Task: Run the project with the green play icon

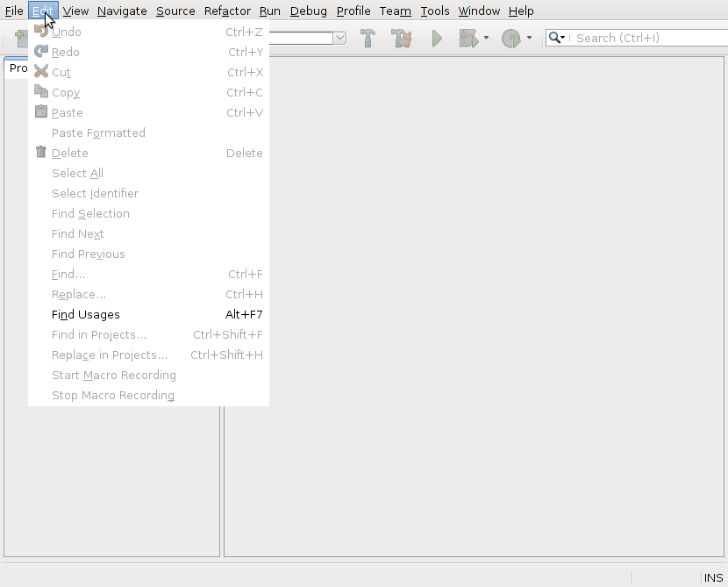Action: click(x=437, y=38)
